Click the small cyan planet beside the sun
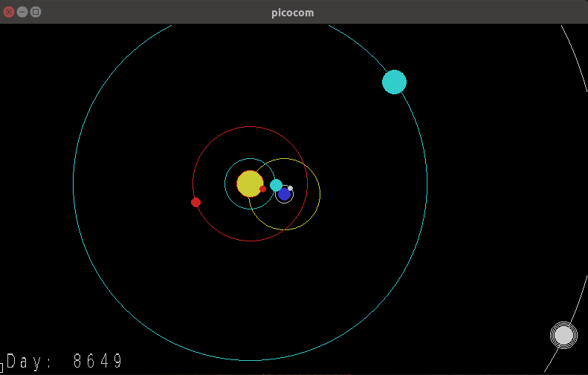 click(276, 185)
